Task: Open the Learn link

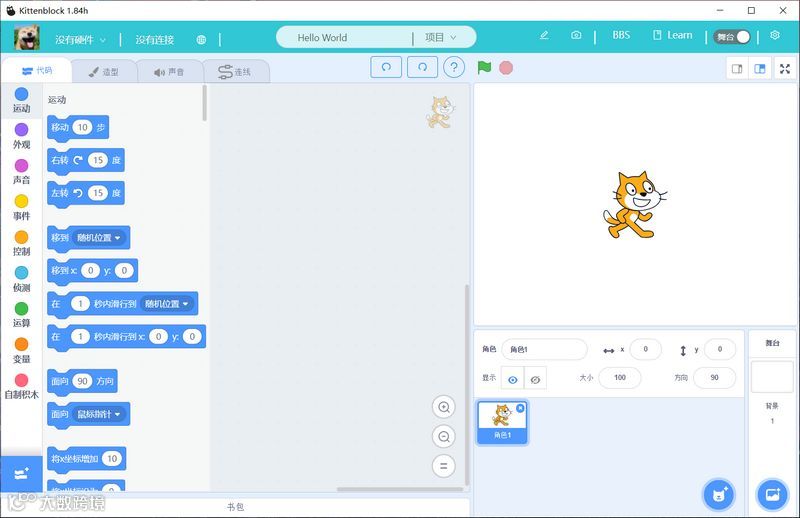Action: click(672, 35)
